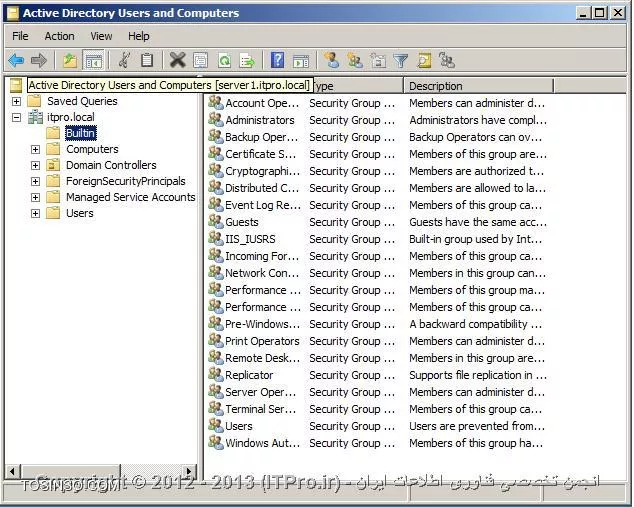Click the Guests group icon

(x=216, y=221)
